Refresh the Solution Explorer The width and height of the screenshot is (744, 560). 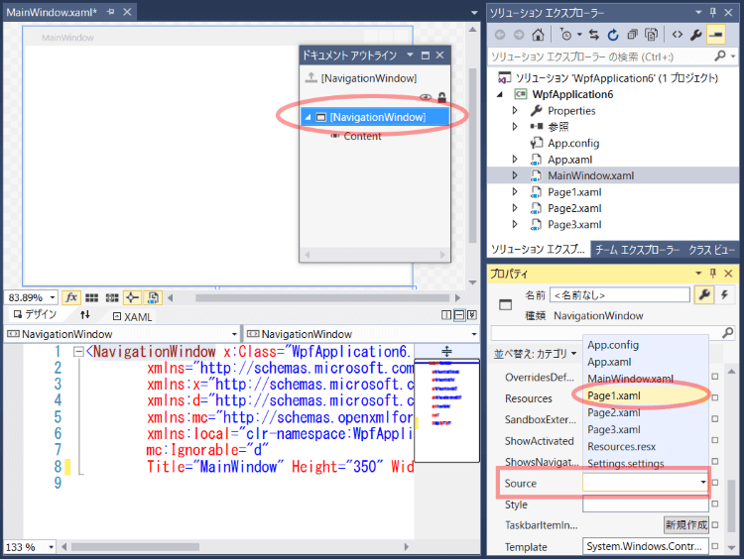click(613, 35)
